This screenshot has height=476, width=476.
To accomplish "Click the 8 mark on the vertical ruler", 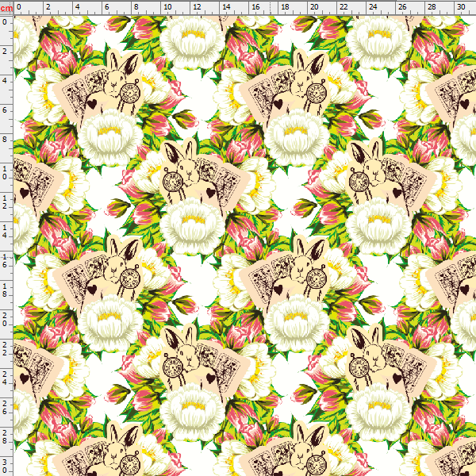I will (5, 140).
